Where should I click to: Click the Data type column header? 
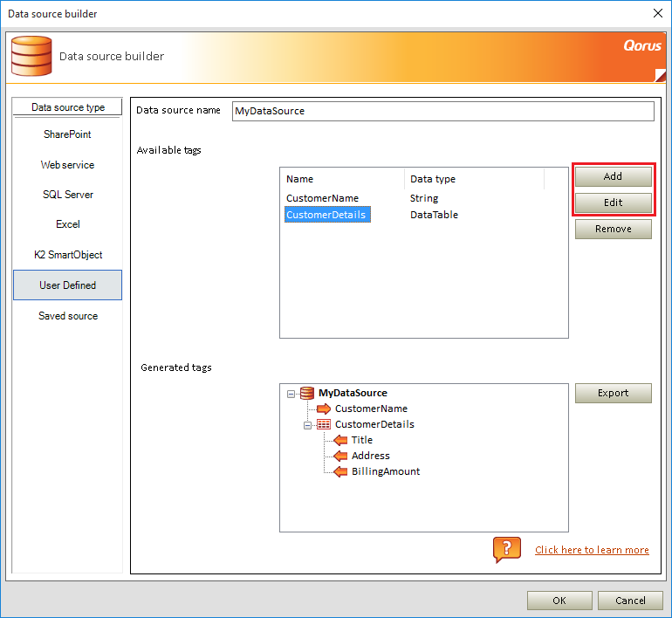(474, 179)
